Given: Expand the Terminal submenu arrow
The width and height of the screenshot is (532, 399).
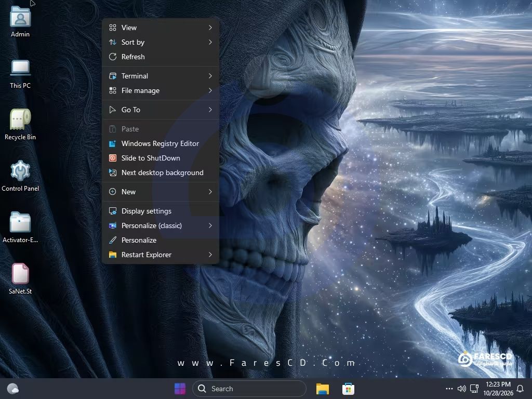Looking at the screenshot, I should click(x=210, y=76).
